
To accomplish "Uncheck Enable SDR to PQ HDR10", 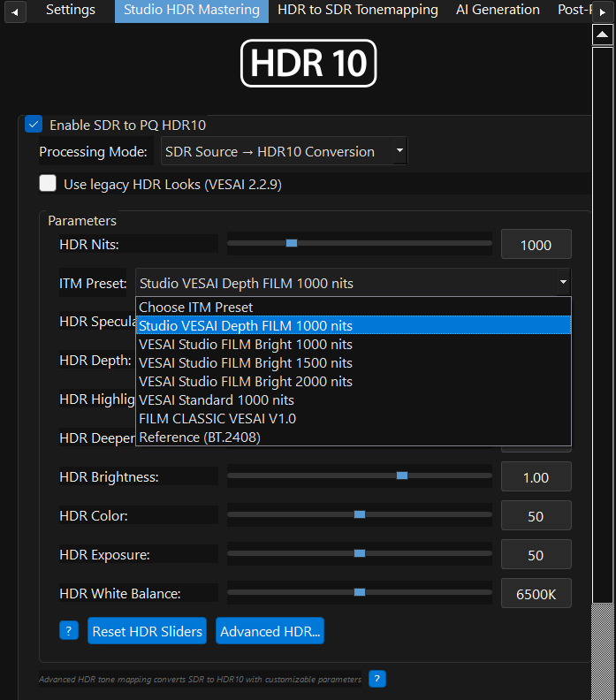I will 34,124.
